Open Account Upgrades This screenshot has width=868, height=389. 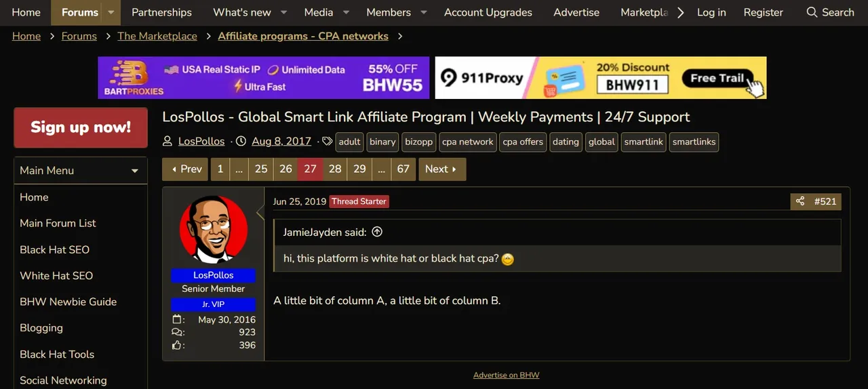488,12
